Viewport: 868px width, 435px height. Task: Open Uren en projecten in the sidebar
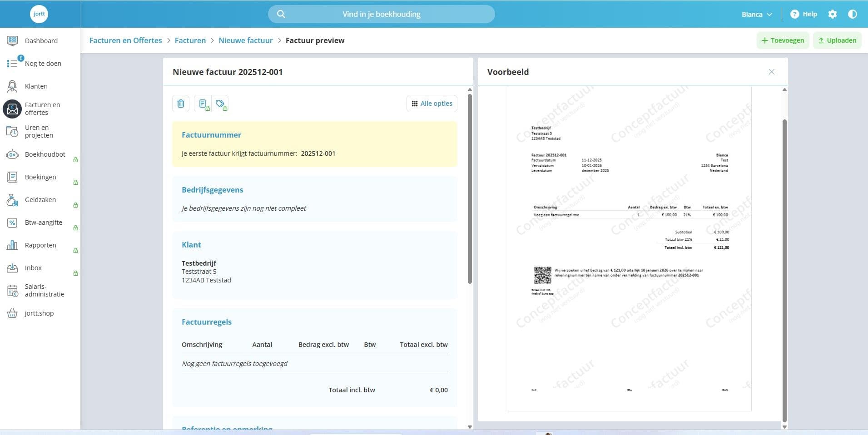tap(12, 131)
